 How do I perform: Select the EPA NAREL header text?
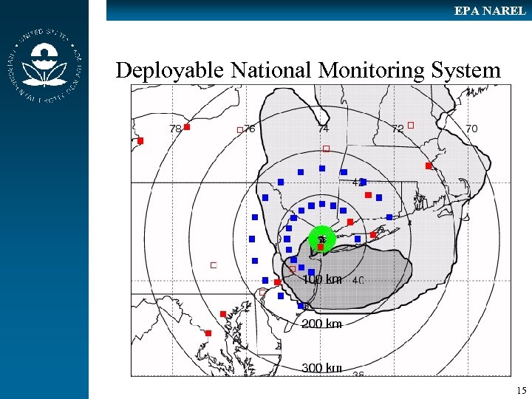click(x=490, y=11)
